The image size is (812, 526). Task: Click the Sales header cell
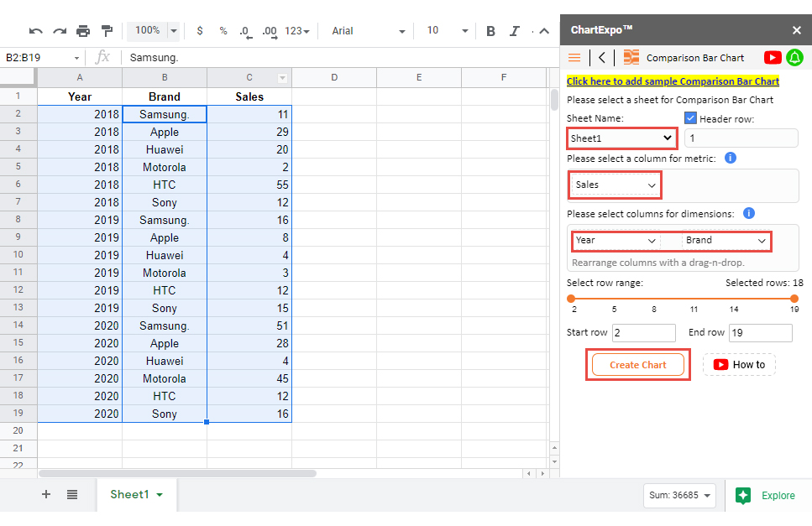(249, 96)
